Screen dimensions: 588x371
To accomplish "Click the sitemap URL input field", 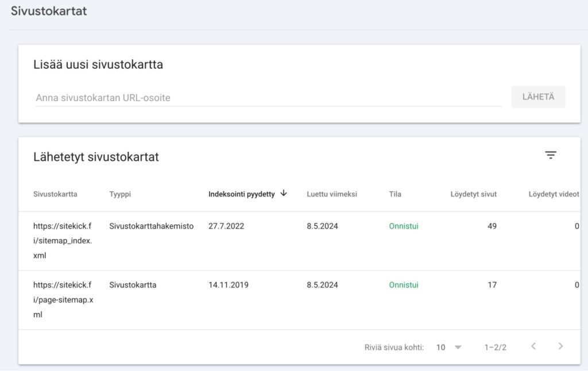I will pos(268,98).
